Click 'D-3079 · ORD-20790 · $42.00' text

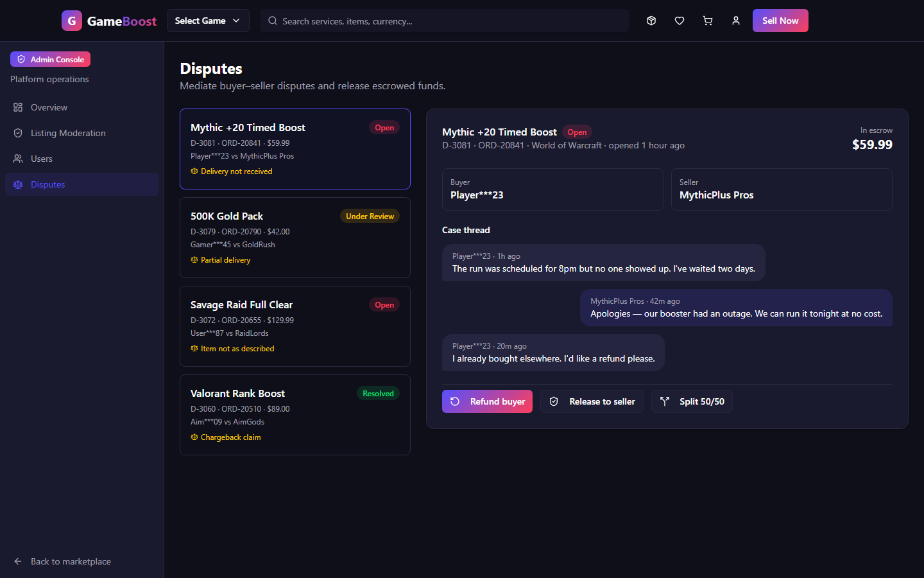(x=240, y=232)
